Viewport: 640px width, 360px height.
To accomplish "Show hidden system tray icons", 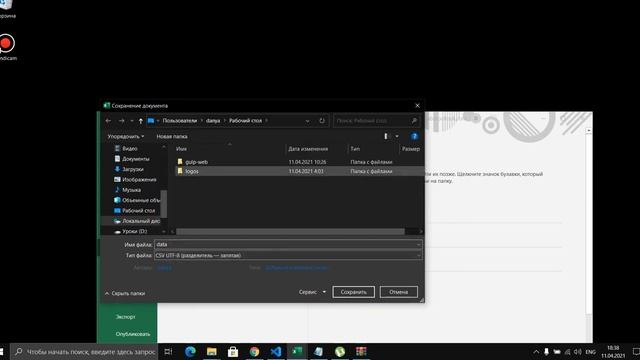I will pyautogui.click(x=536, y=352).
